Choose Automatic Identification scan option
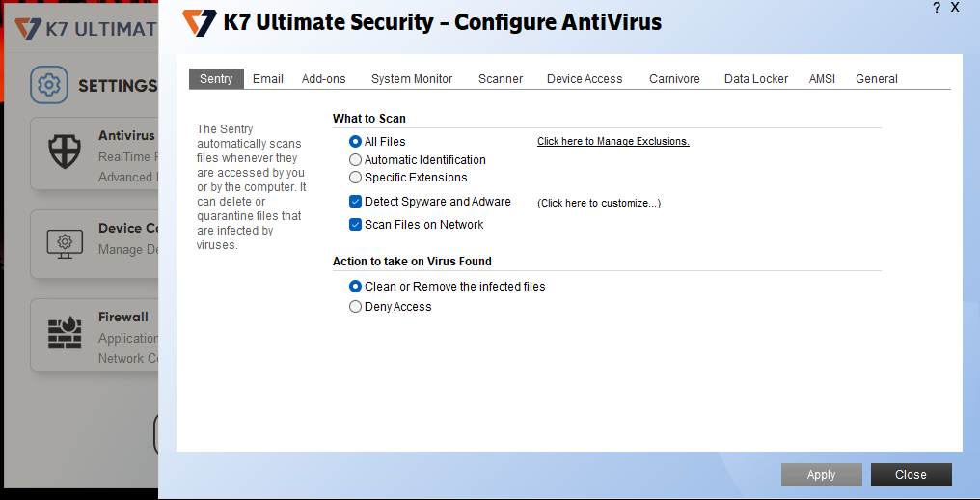The height and width of the screenshot is (500, 980). [x=356, y=160]
